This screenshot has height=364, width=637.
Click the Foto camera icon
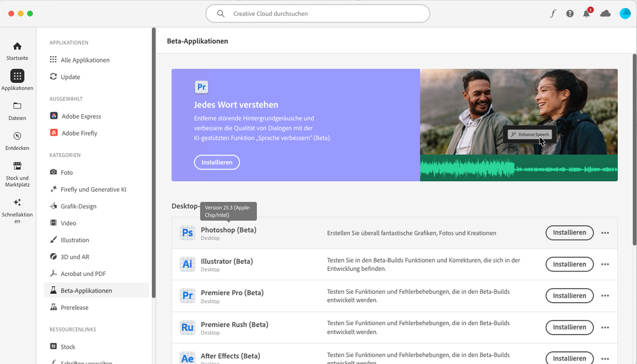[x=53, y=172]
